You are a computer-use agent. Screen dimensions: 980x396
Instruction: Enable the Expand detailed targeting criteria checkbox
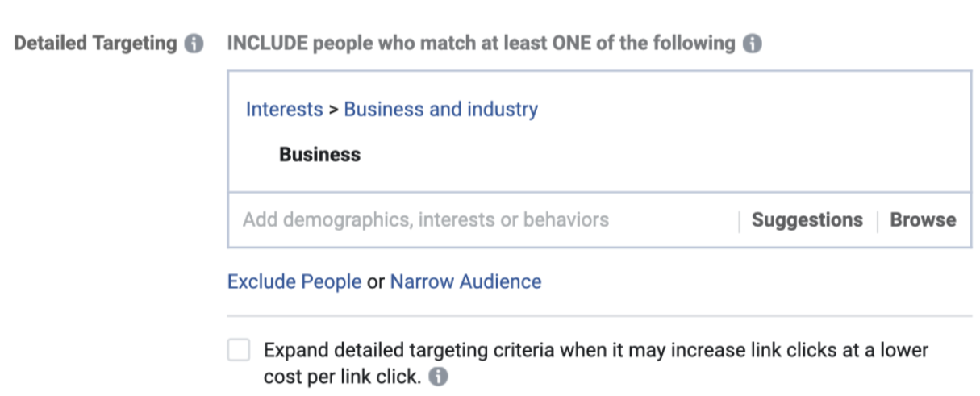point(239,351)
